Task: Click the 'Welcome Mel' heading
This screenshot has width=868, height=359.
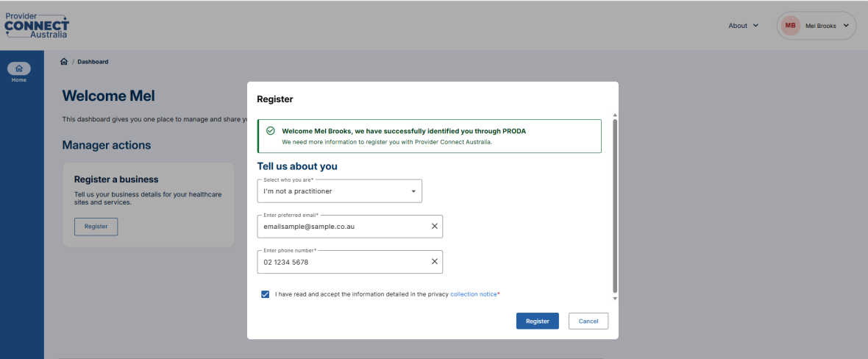Action: (x=109, y=96)
